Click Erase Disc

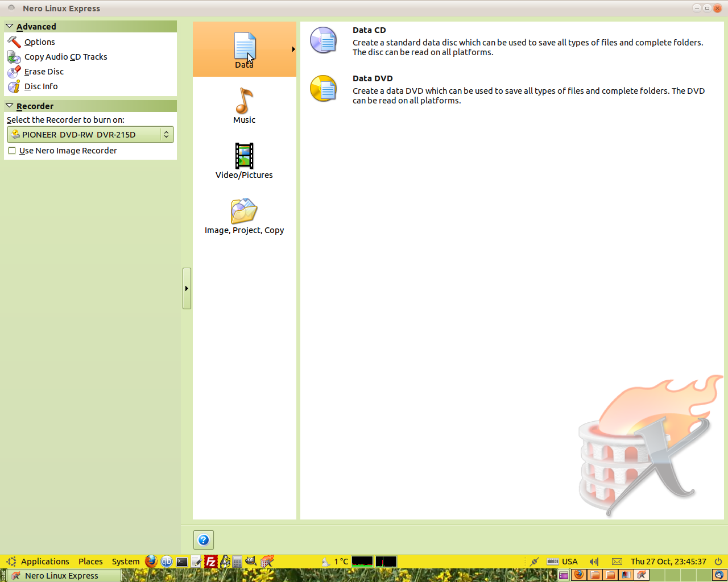(x=44, y=72)
